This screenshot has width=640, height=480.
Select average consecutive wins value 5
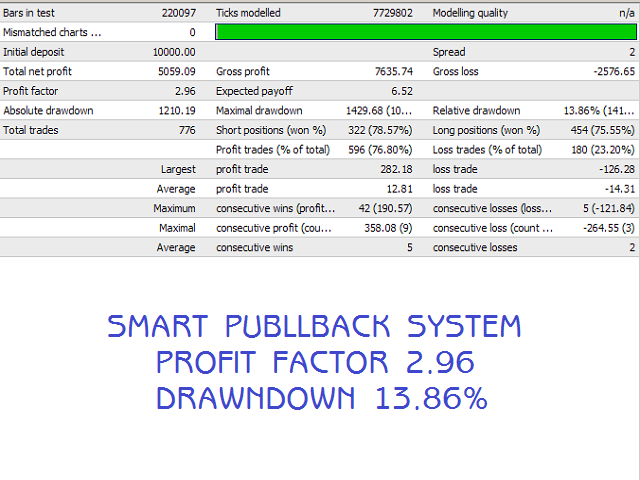coord(410,248)
